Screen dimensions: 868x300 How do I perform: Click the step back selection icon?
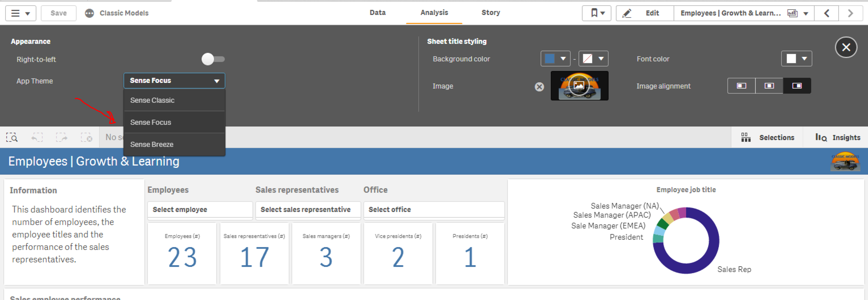pos(37,137)
